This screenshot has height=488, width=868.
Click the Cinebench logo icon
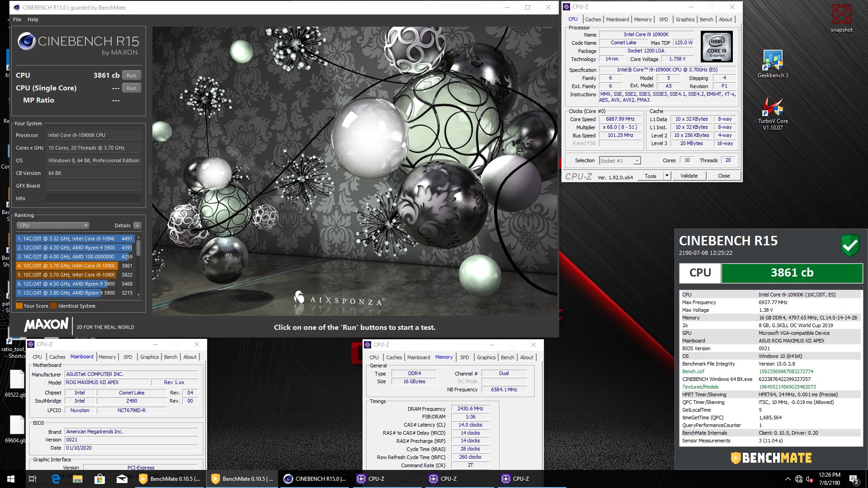click(x=27, y=41)
